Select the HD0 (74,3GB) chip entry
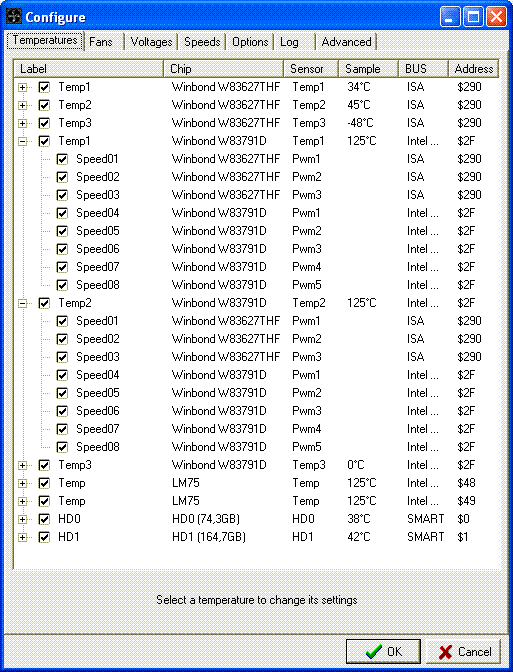This screenshot has height=672, width=513. (206, 519)
